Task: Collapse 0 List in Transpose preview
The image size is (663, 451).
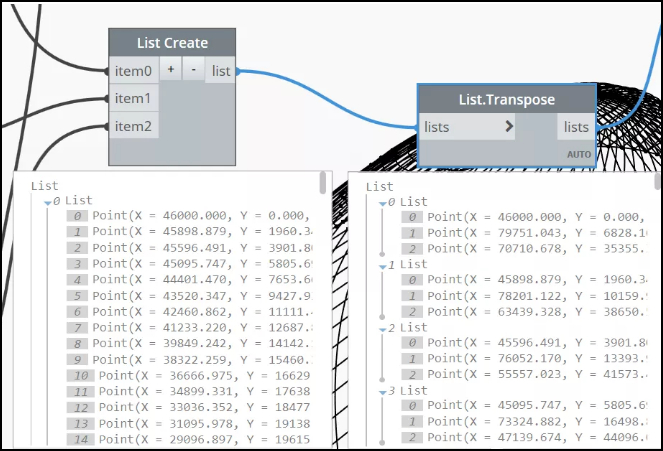Action: click(x=383, y=204)
